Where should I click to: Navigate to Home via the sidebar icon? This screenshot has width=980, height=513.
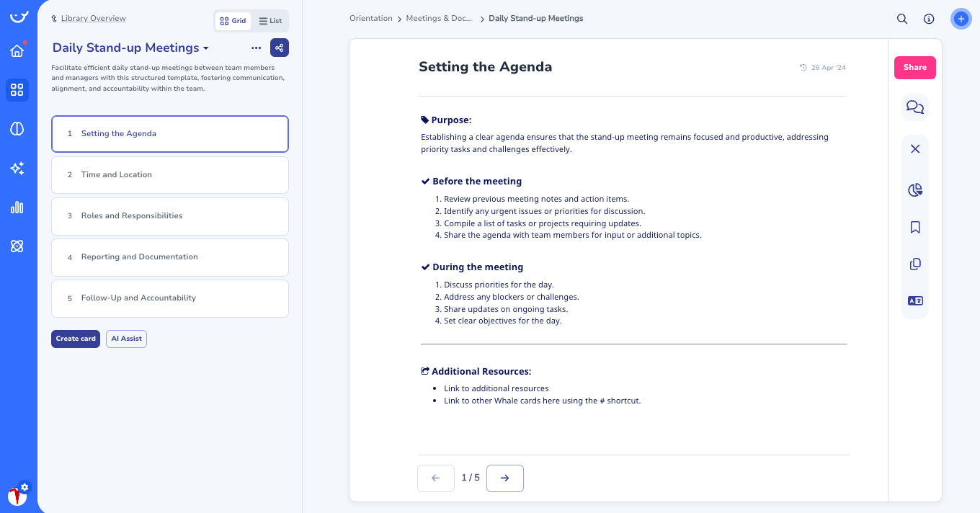(18, 51)
